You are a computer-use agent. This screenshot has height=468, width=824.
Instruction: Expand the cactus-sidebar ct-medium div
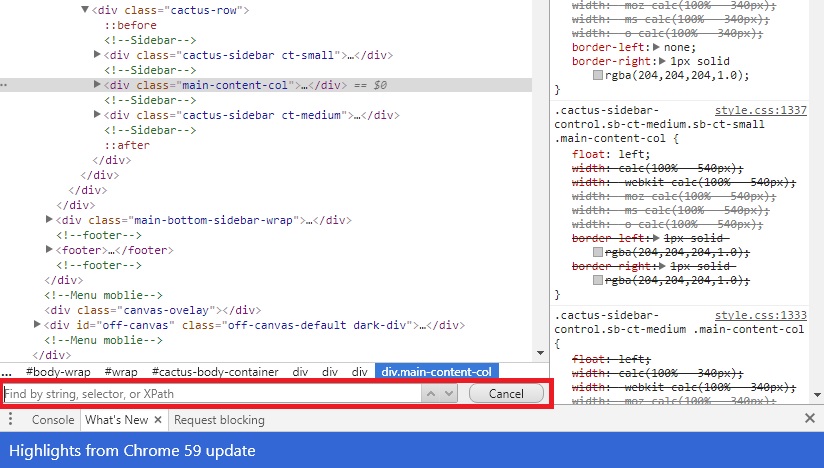(97, 114)
